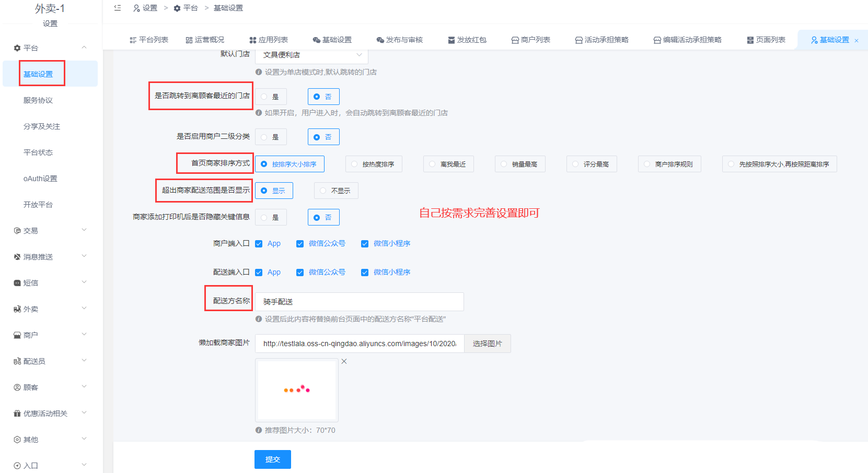Click the 平台列表 tab icon
The image size is (868, 473).
point(133,40)
